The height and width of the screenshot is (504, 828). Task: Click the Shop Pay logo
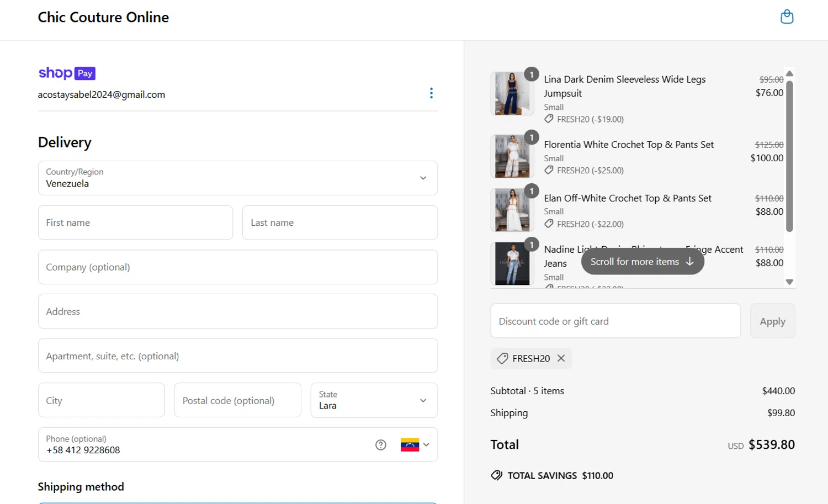(x=67, y=73)
